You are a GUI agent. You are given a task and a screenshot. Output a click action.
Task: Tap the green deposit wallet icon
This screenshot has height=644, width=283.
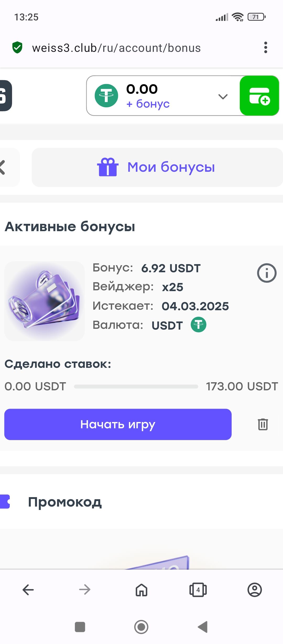point(259,96)
